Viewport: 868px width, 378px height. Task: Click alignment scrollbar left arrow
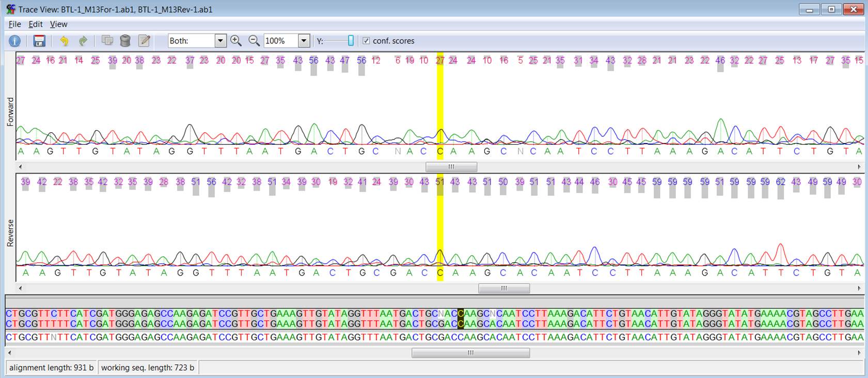[9, 353]
